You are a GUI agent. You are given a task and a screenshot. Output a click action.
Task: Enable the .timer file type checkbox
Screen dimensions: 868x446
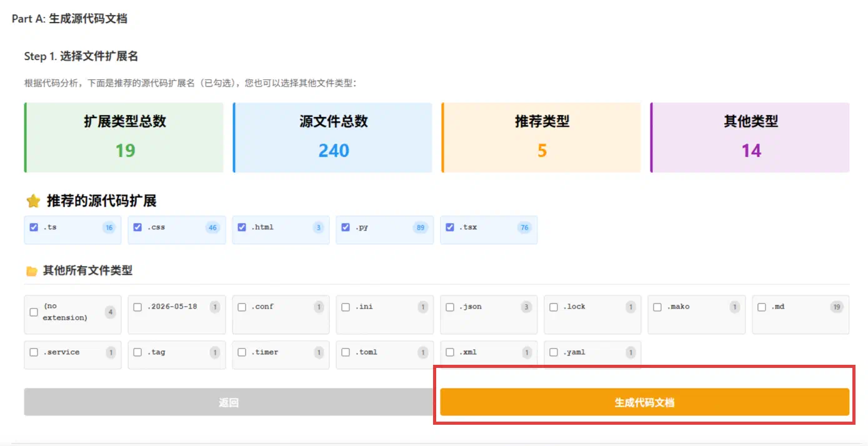tap(242, 352)
